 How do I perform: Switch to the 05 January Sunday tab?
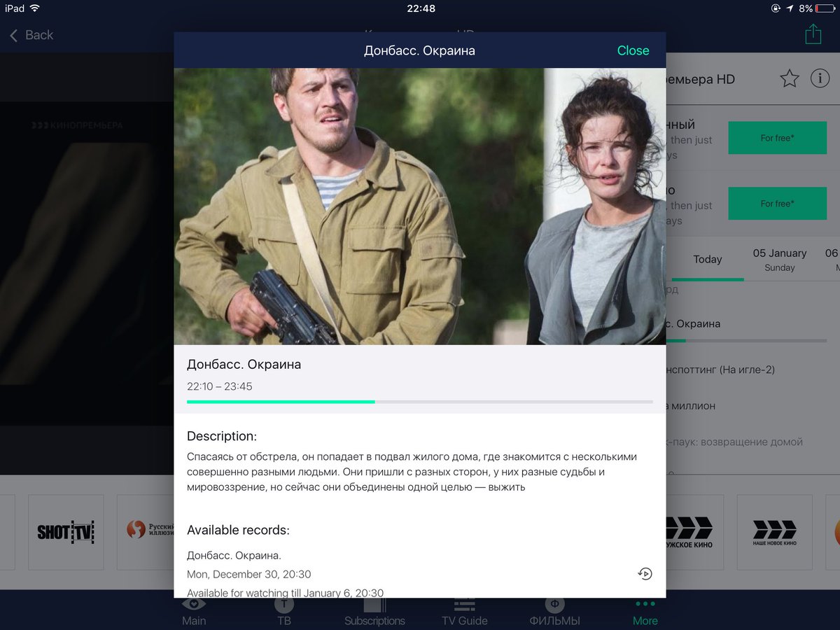tap(780, 260)
